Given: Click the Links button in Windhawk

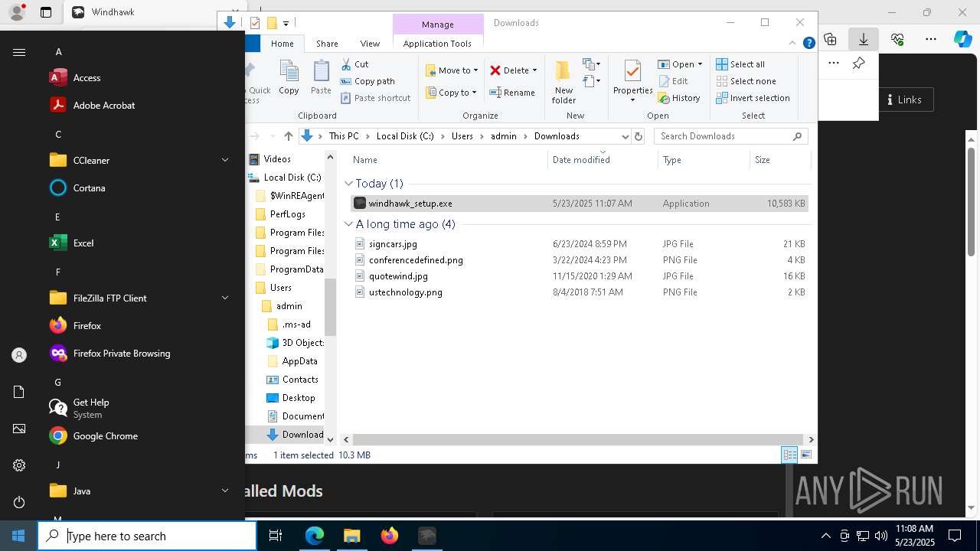Looking at the screenshot, I should tap(905, 99).
